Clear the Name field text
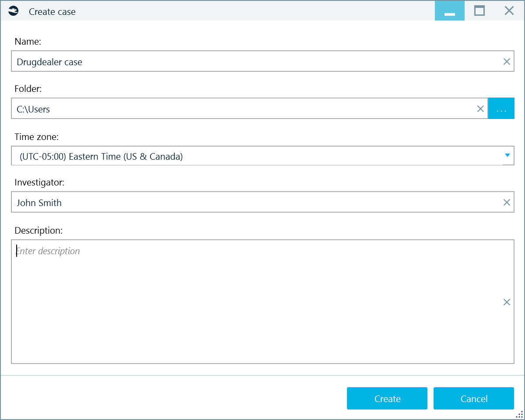 pos(507,62)
